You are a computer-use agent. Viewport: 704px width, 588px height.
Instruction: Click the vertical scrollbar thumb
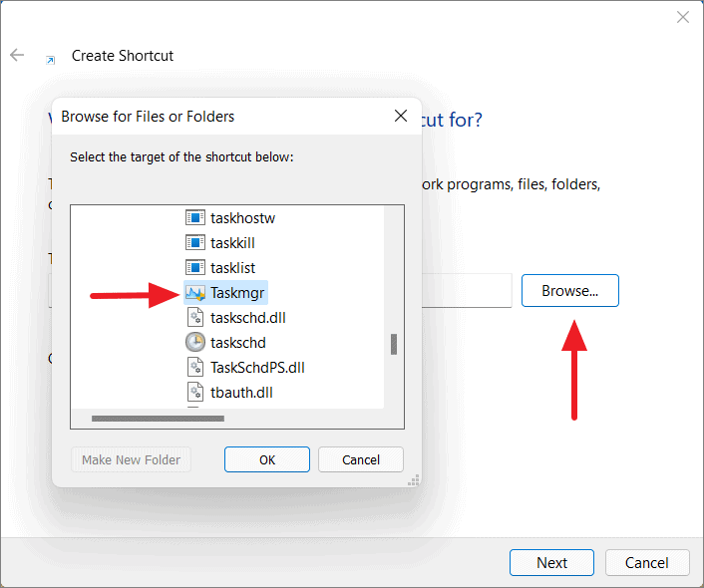coord(394,344)
